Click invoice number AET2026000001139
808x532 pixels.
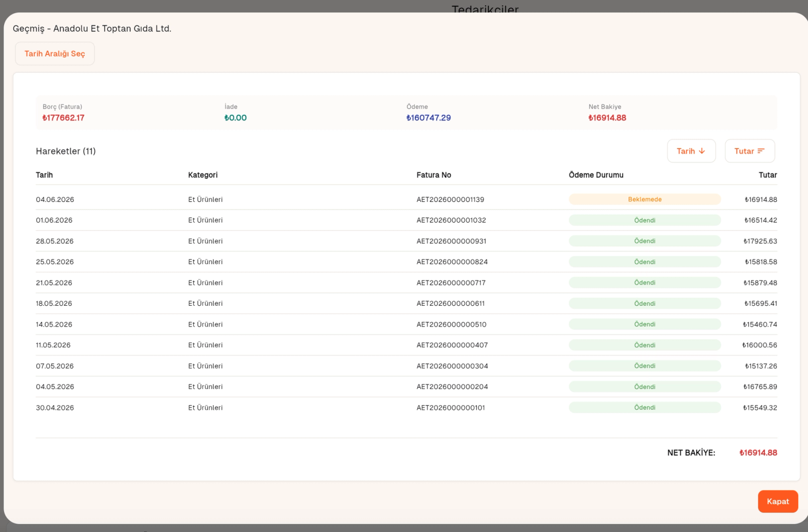point(450,200)
